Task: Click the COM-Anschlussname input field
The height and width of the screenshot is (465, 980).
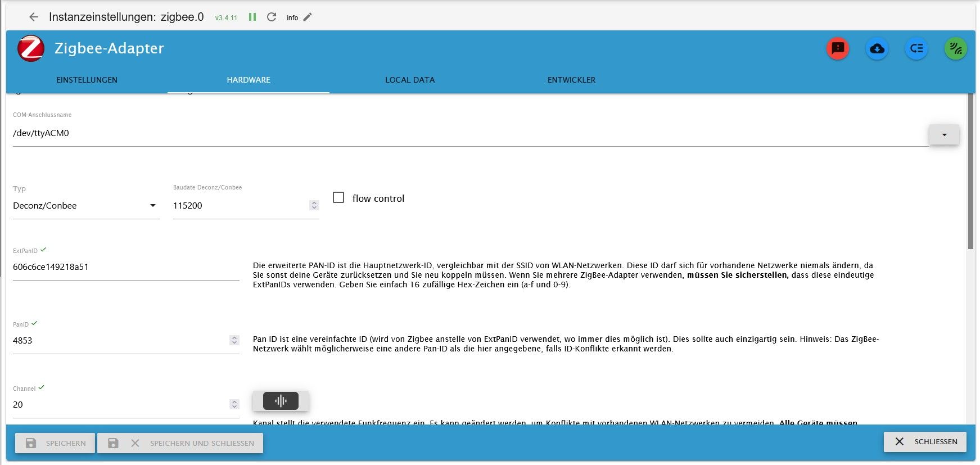Action: click(470, 133)
